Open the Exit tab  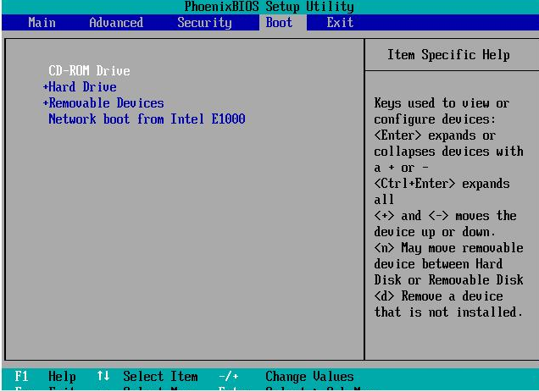point(340,23)
